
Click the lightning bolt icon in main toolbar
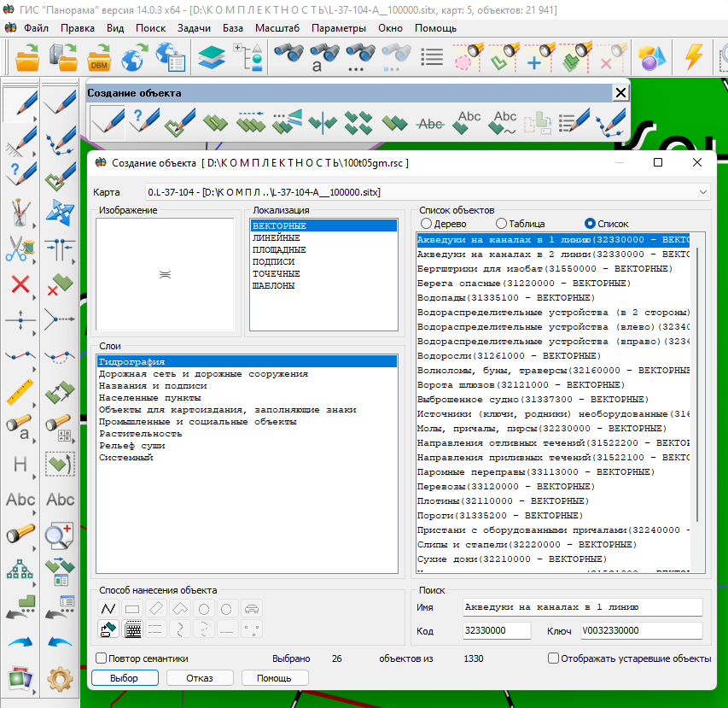point(694,58)
